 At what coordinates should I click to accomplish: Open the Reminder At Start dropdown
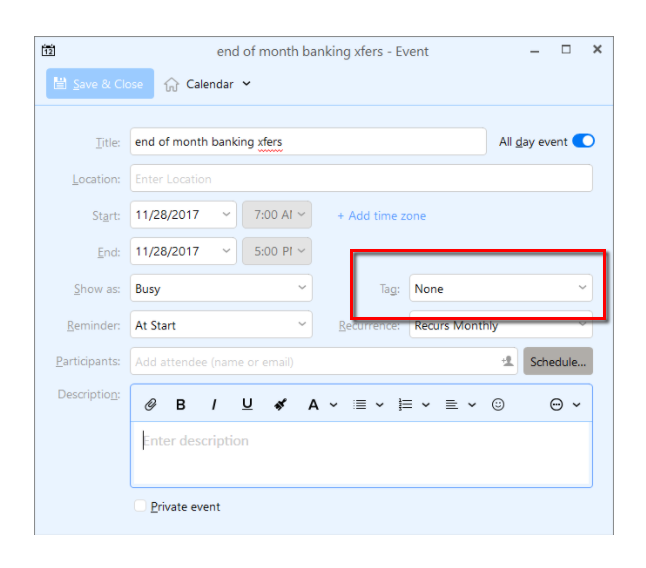tap(221, 325)
